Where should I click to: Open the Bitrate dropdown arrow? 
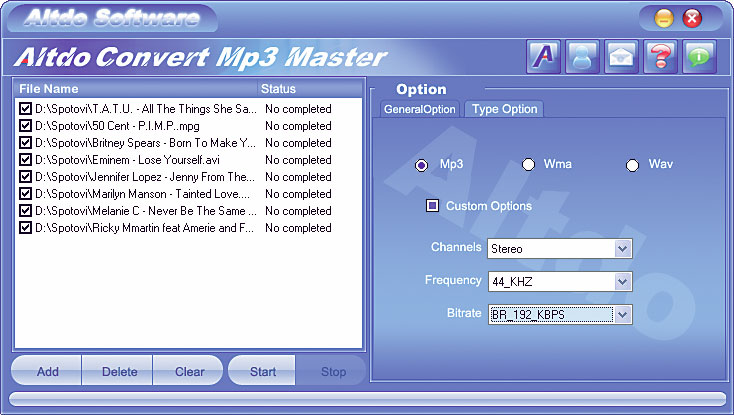[622, 314]
